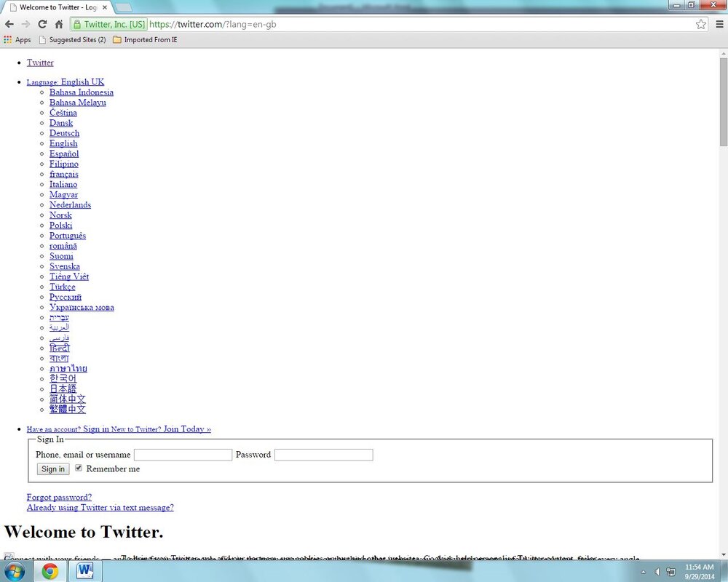The width and height of the screenshot is (728, 582).
Task: Toggle the Remember me checkbox
Action: tap(79, 468)
